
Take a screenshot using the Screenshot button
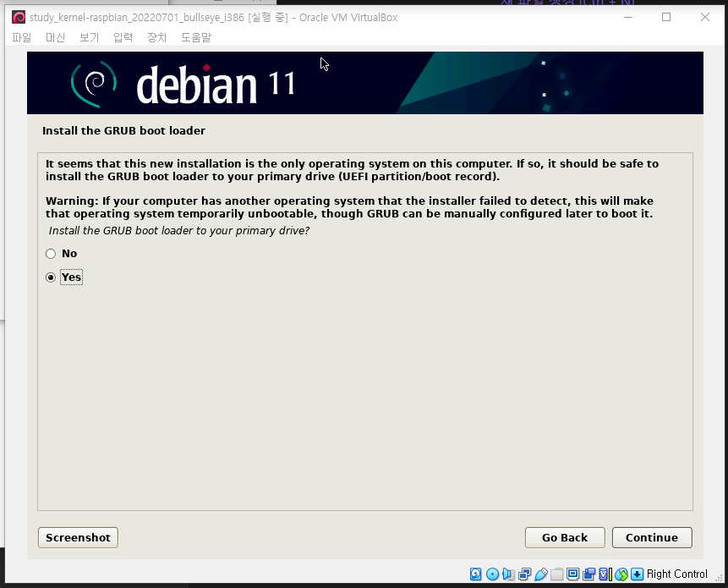point(77,537)
